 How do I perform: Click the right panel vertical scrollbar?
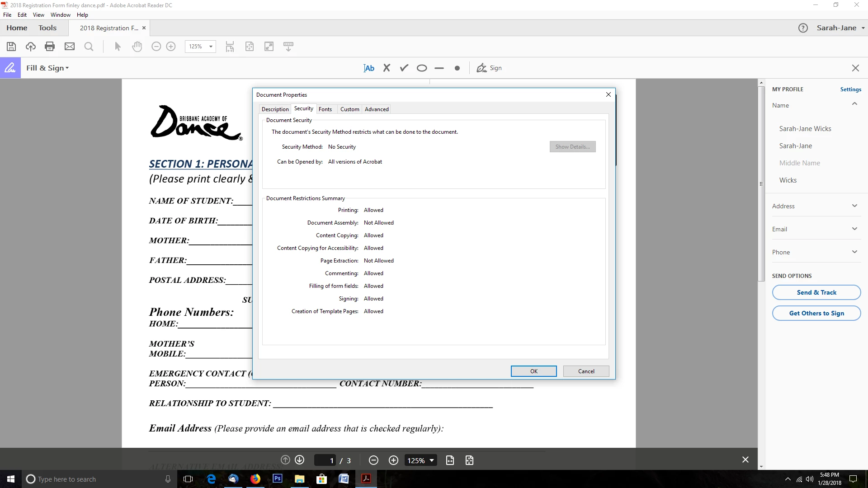click(761, 184)
